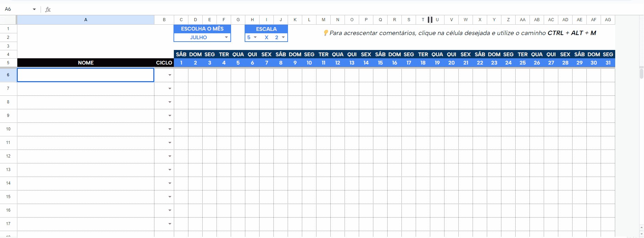Click the SEG weekday above day 31
The image size is (644, 238).
point(608,54)
